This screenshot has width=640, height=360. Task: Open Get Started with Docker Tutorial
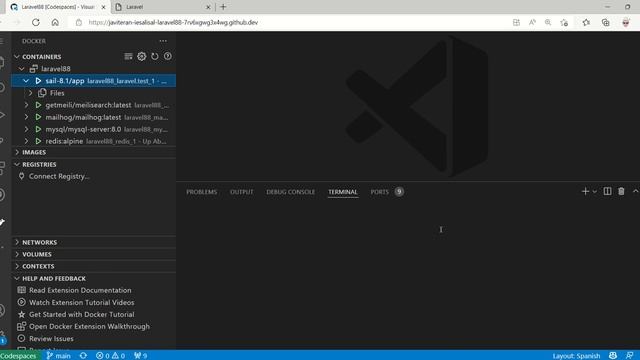point(82,314)
